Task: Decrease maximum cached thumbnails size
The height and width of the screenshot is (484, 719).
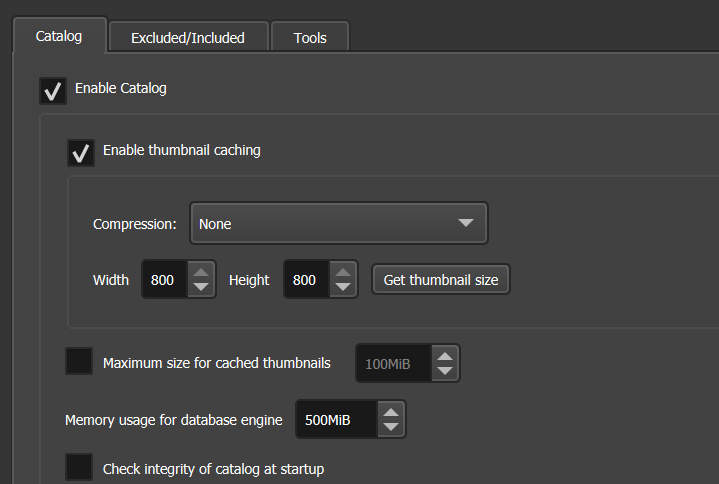Action: click(x=446, y=371)
